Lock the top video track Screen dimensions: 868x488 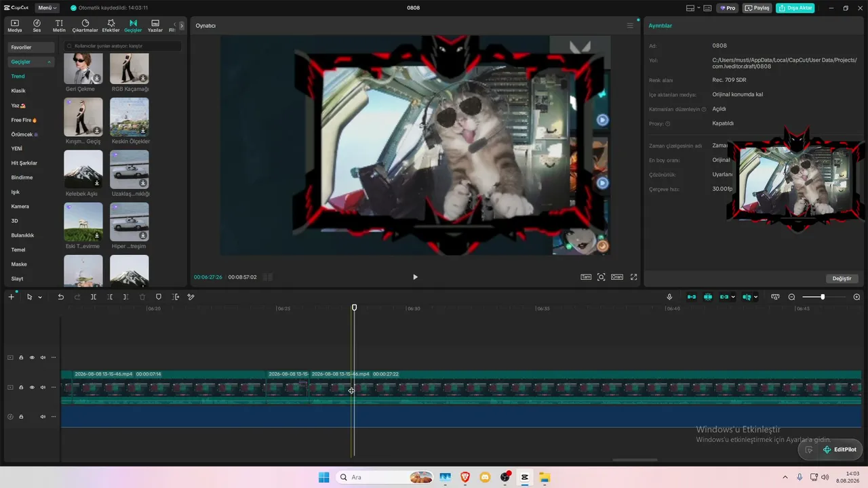(x=21, y=357)
